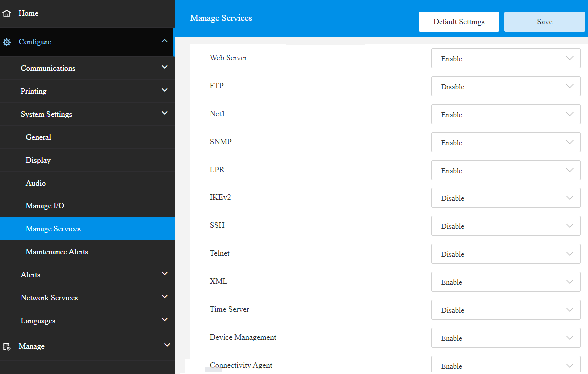Image resolution: width=588 pixels, height=374 pixels.
Task: Select General under System Settings
Action: pyautogui.click(x=38, y=137)
